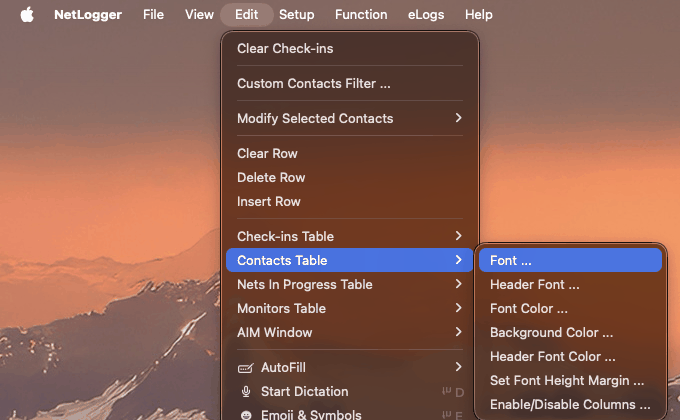Open the Function menu
The width and height of the screenshot is (680, 420).
click(361, 15)
